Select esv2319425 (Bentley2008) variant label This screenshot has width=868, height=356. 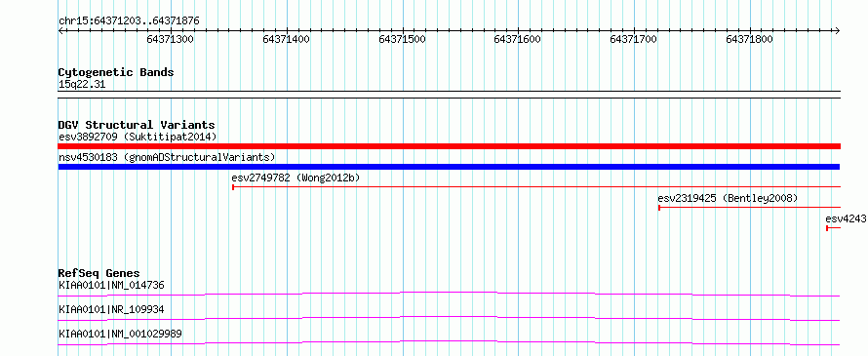[x=728, y=198]
